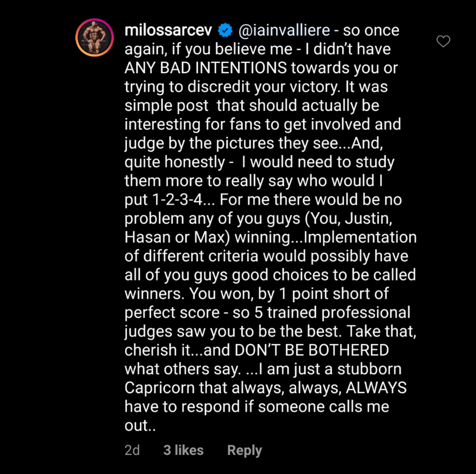Click the word Implementation in the comment
The image size is (476, 474).
point(360,237)
